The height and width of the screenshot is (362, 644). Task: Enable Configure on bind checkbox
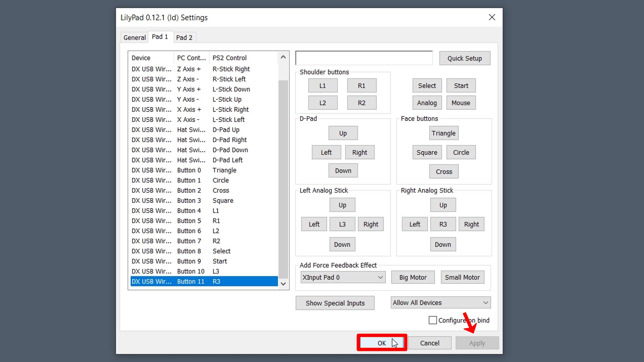[433, 320]
